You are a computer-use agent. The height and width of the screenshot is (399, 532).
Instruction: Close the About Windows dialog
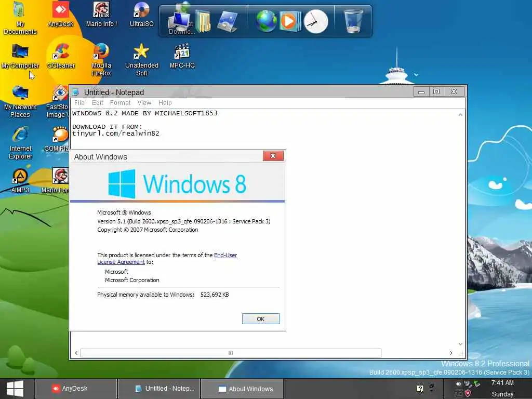point(273,156)
